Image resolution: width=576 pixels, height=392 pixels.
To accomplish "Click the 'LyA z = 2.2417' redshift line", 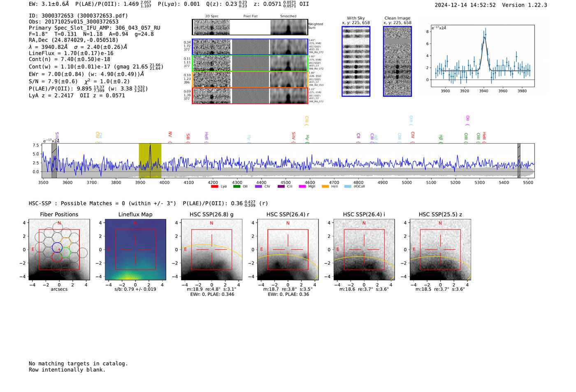I will coord(51,95).
